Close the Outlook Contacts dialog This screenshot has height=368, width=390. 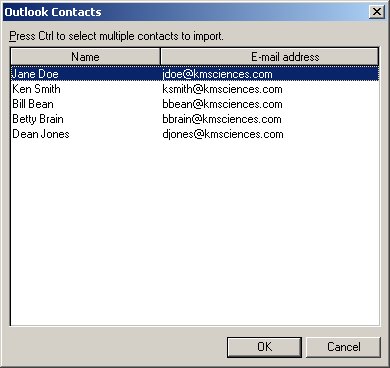point(377,12)
